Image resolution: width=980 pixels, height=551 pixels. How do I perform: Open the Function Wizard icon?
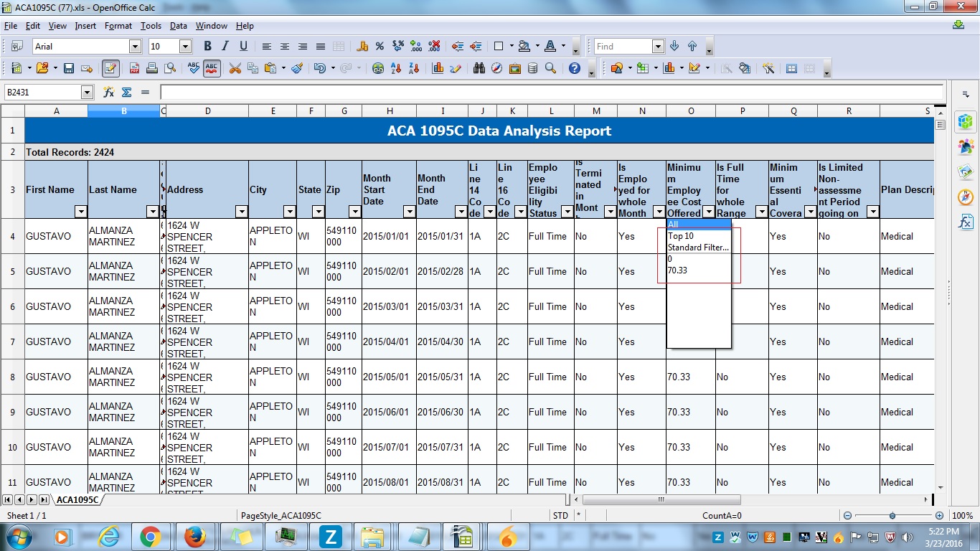click(x=108, y=92)
